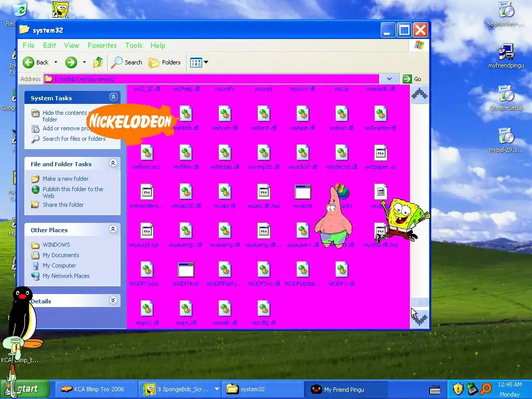This screenshot has height=399, width=532.
Task: Click the scroll down arrow
Action: [419, 319]
